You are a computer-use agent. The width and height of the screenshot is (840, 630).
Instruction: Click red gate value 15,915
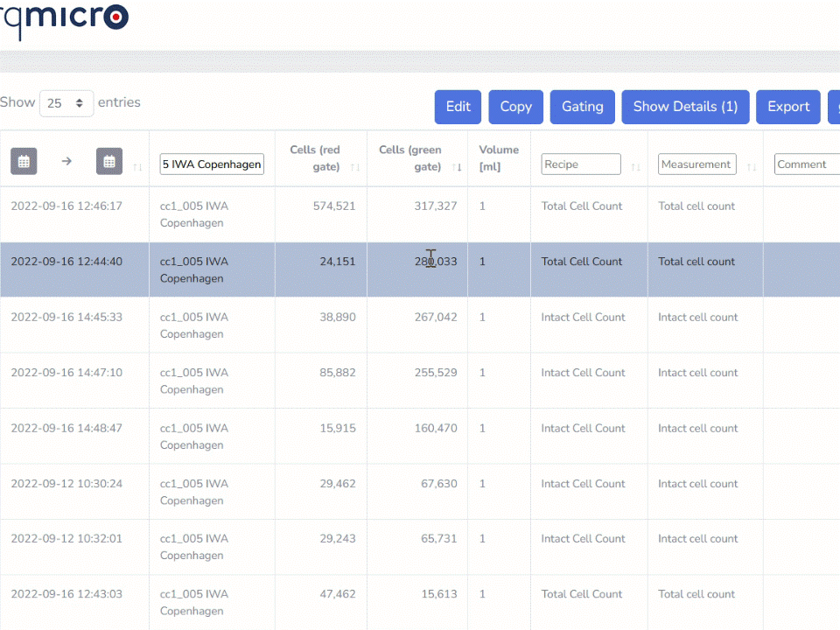338,428
